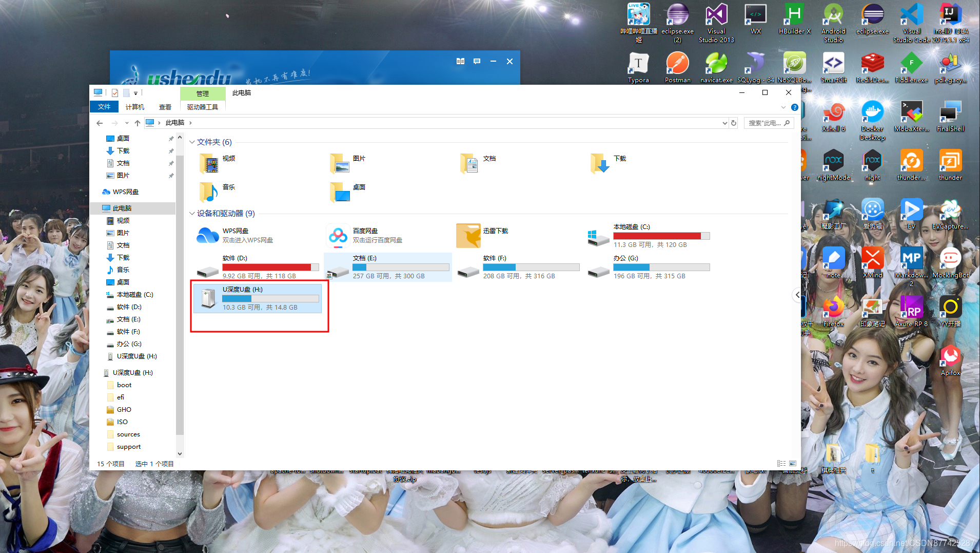Open the 图片 folder in 文件夹 section
This screenshot has height=553, width=980.
pyautogui.click(x=339, y=164)
